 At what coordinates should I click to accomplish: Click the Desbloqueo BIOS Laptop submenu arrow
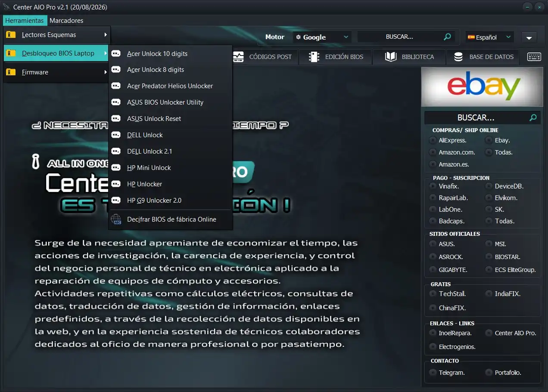(x=106, y=53)
